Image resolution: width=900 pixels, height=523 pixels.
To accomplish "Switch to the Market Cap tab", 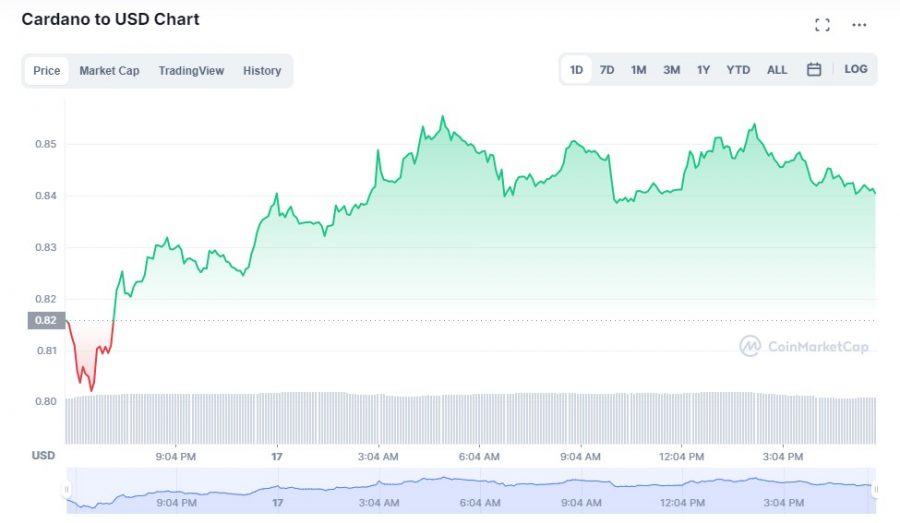I will (109, 71).
